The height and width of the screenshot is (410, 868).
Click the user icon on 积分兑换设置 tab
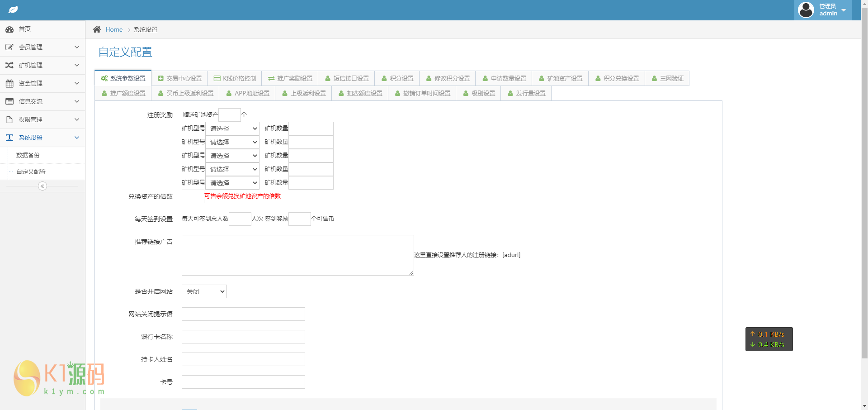pyautogui.click(x=598, y=78)
